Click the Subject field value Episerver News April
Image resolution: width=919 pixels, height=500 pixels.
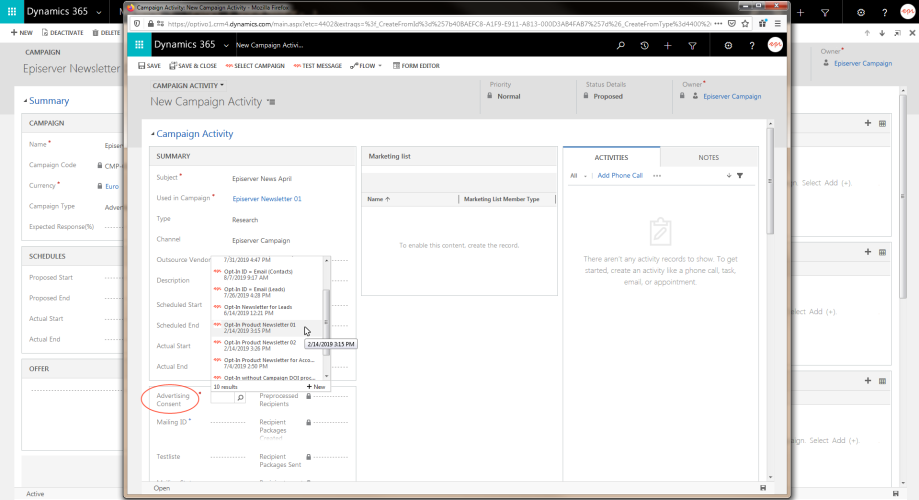pos(261,178)
